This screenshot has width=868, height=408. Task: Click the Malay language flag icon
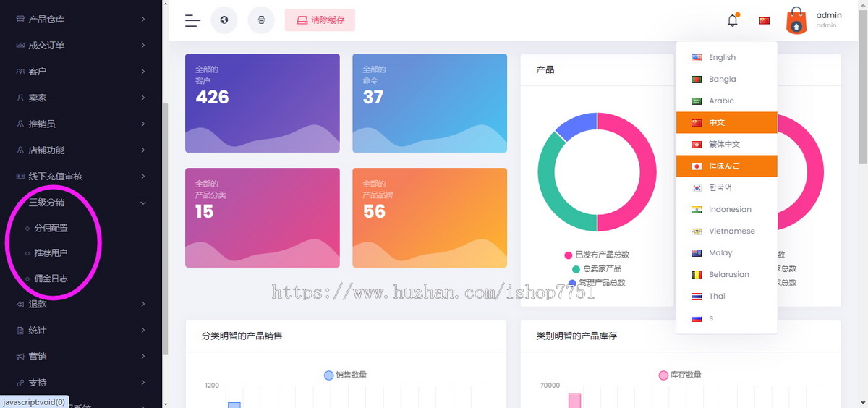(x=697, y=253)
